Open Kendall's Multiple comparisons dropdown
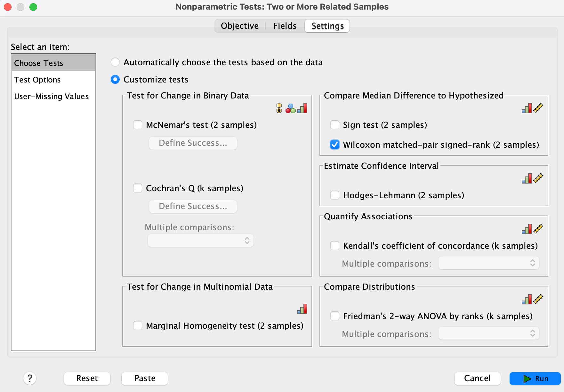This screenshot has width=564, height=392. tap(488, 263)
